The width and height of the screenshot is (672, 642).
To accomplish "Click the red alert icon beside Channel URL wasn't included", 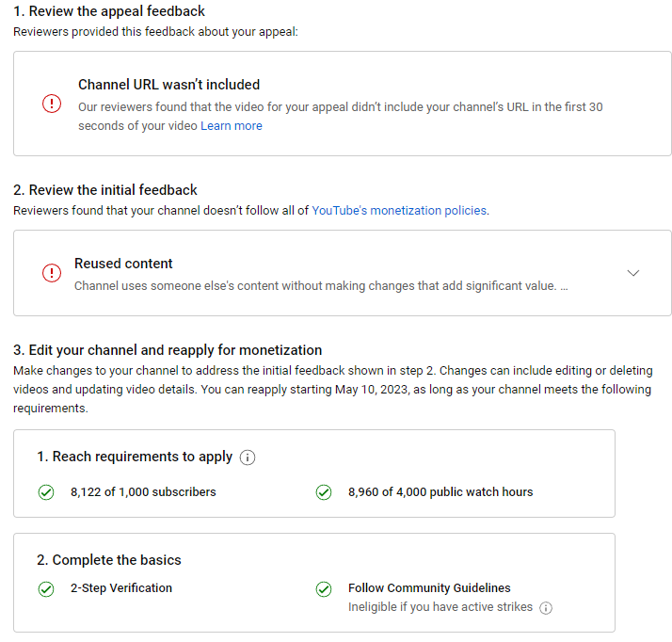I will point(52,104).
